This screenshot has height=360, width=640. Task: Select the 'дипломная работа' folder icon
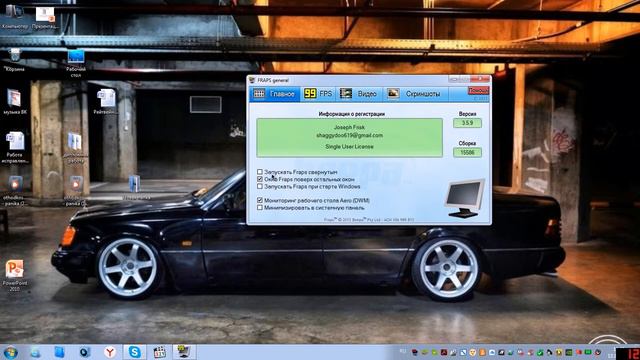tap(76, 147)
